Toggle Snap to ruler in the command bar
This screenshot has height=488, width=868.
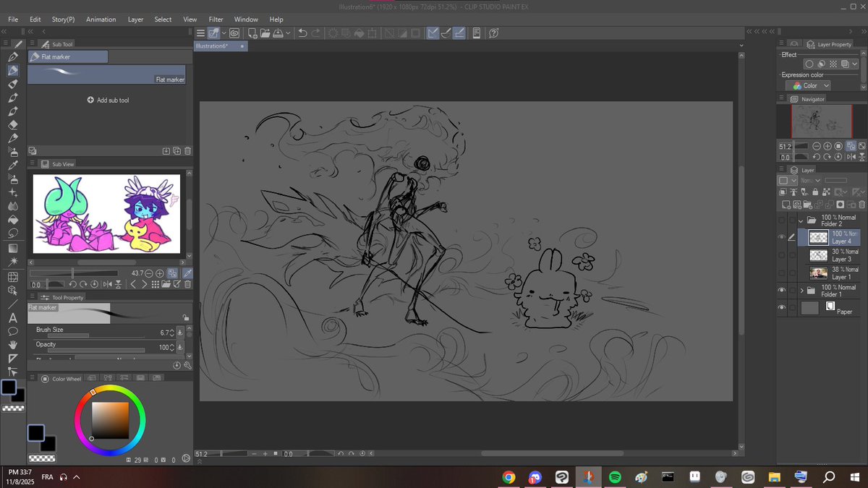pos(433,33)
